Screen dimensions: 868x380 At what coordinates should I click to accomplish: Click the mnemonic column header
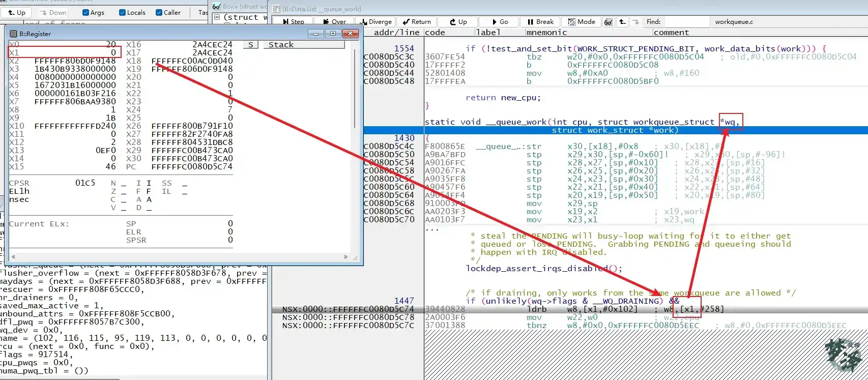546,32
